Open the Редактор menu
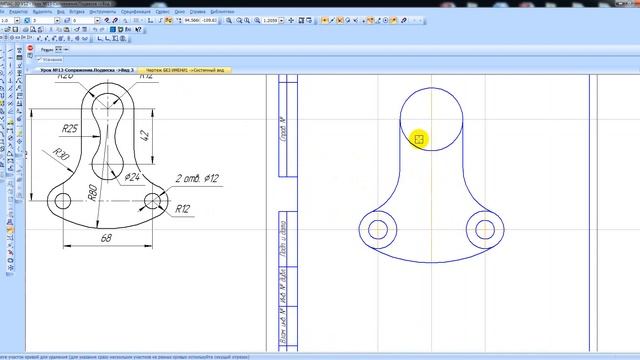The height and width of the screenshot is (360, 640). [18, 12]
